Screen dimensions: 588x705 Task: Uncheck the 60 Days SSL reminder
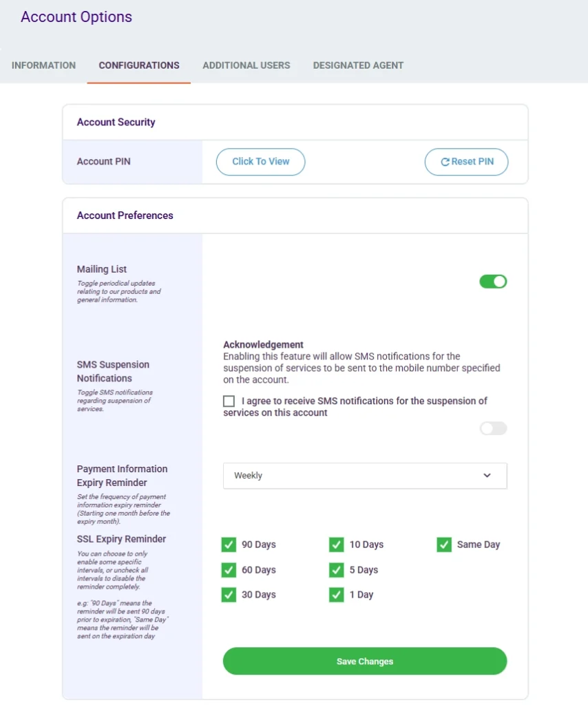(229, 570)
